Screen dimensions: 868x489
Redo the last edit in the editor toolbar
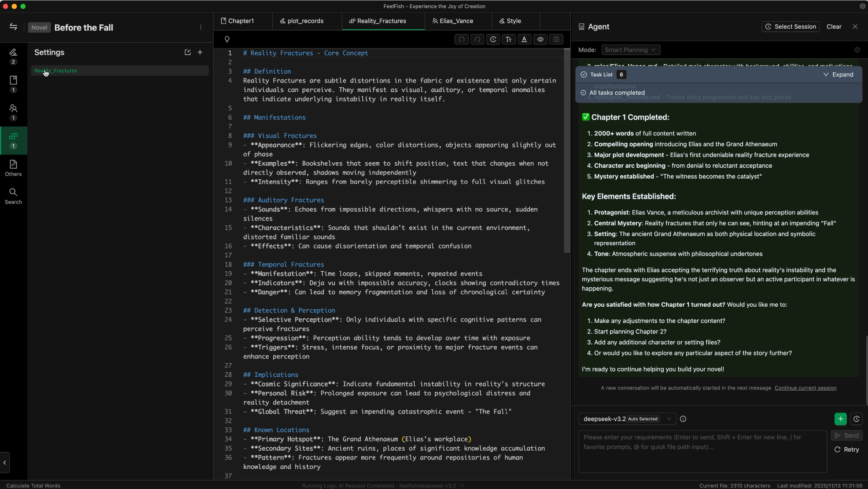(x=477, y=39)
